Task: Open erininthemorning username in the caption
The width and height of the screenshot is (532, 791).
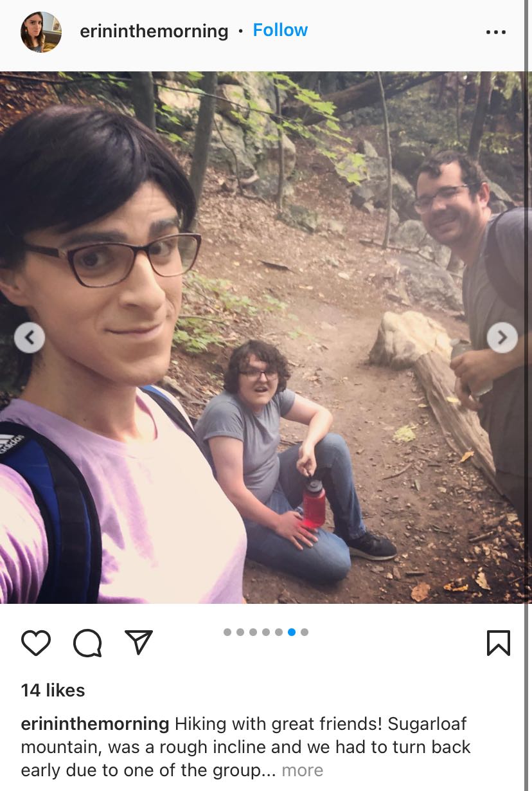Action: (x=95, y=723)
